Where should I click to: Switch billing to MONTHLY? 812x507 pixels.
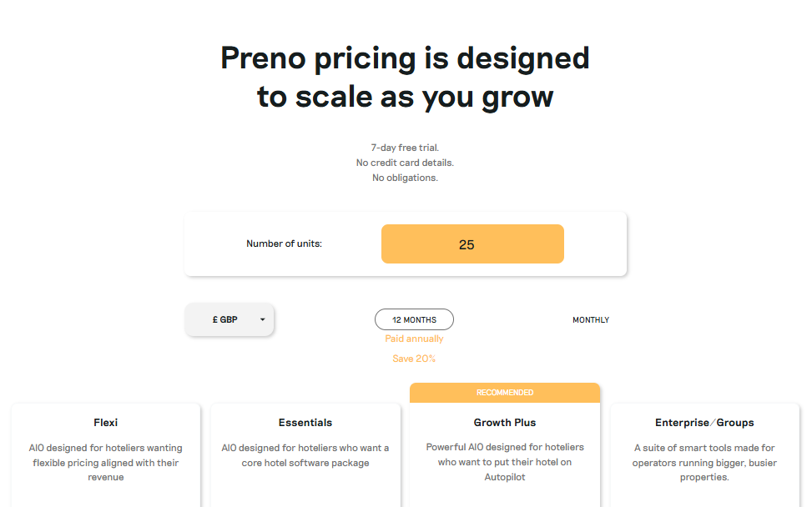591,319
